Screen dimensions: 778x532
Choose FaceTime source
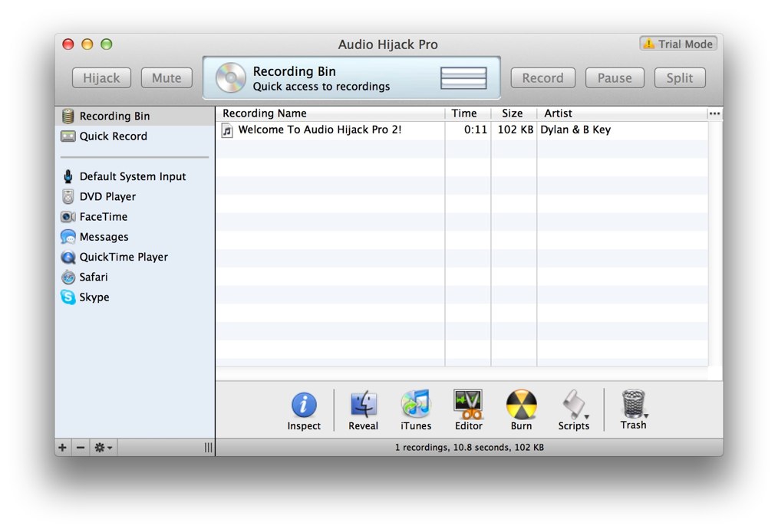[x=134, y=217]
